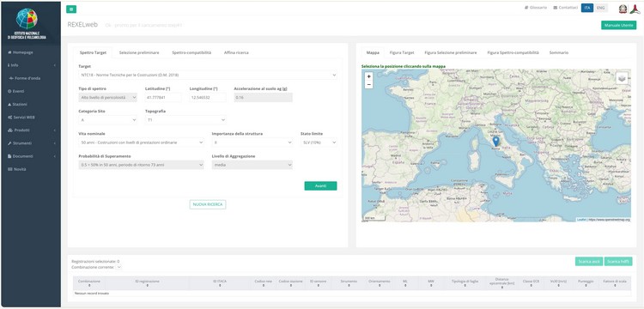Screen dimensions: 644x309
Task: Click the REXELweb page title
Action: tap(82, 25)
